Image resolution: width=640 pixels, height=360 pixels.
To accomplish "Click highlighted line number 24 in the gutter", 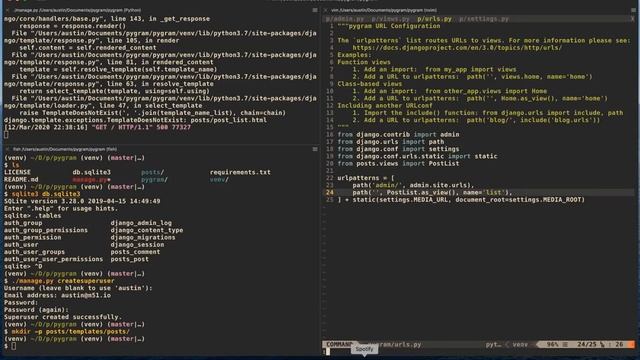I will [330, 192].
